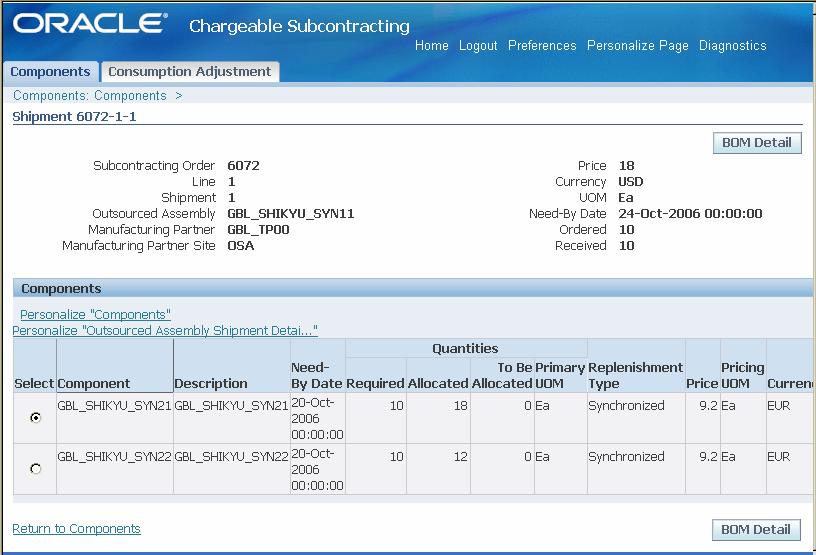Click allocated quantity 12 in second row
This screenshot has height=555, width=816.
tap(461, 457)
